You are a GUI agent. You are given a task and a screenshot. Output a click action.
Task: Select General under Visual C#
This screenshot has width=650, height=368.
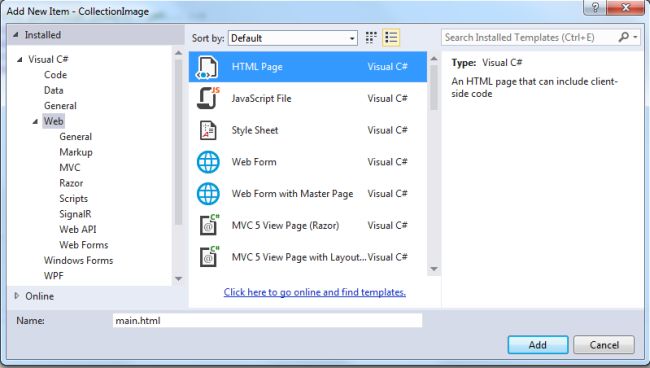click(60, 106)
